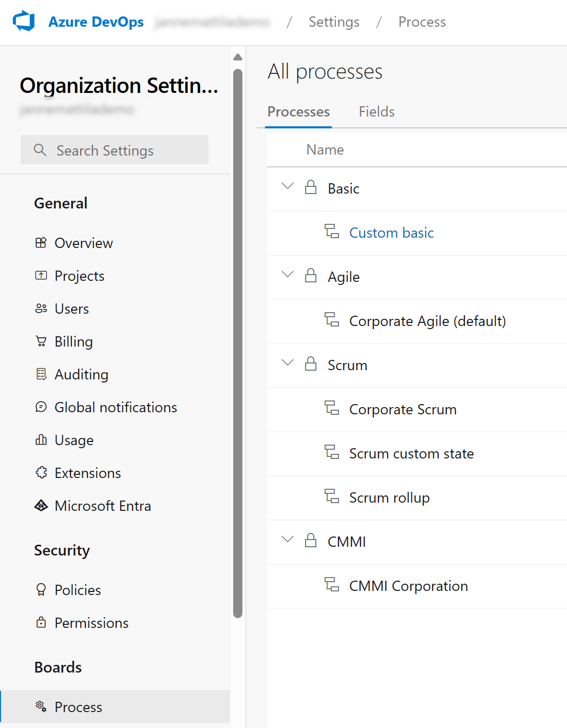This screenshot has width=567, height=728.
Task: Select the Basic process row
Action: tap(417, 188)
